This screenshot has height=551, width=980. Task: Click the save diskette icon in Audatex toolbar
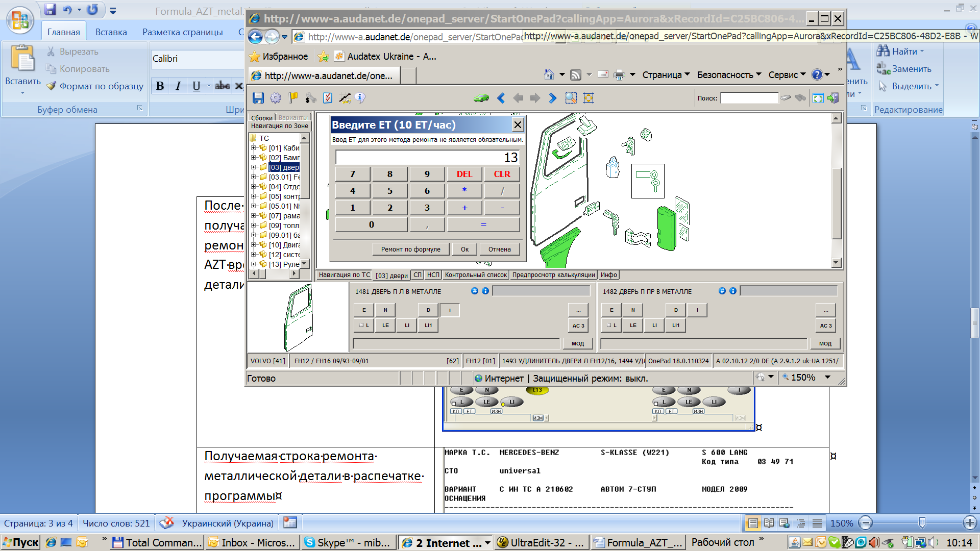coord(258,98)
